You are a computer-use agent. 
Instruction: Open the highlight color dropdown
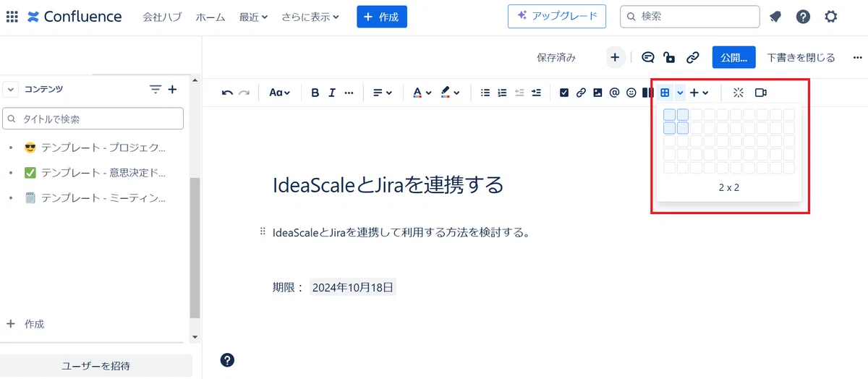(x=450, y=93)
